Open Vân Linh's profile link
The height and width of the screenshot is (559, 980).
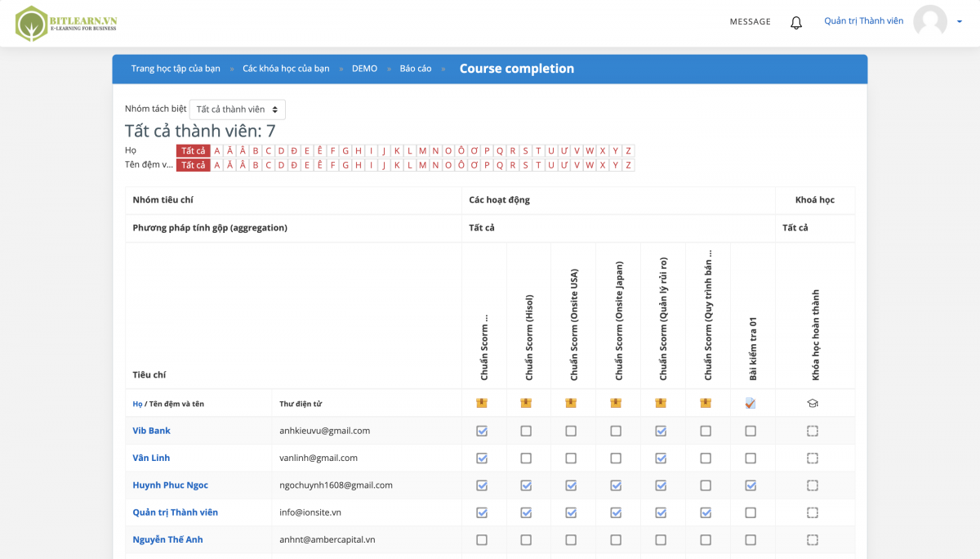(x=152, y=458)
